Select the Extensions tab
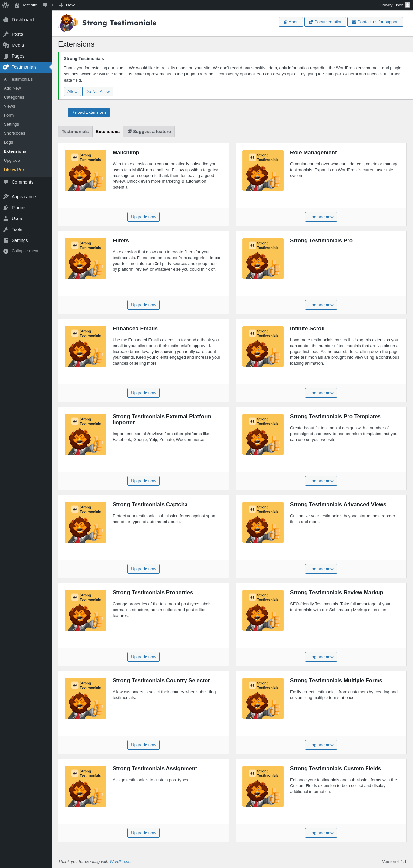 click(x=108, y=132)
